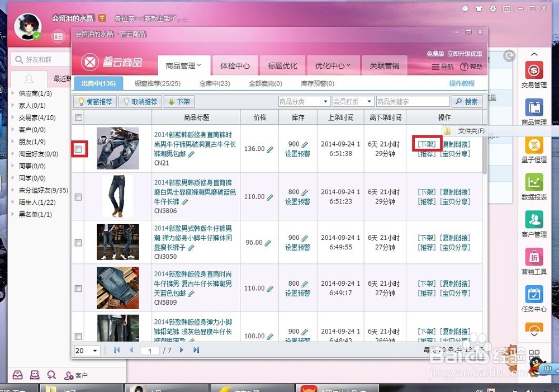This screenshot has width=559, height=392.
Task: Check the CN3050 product row checkbox
Action: 78,243
